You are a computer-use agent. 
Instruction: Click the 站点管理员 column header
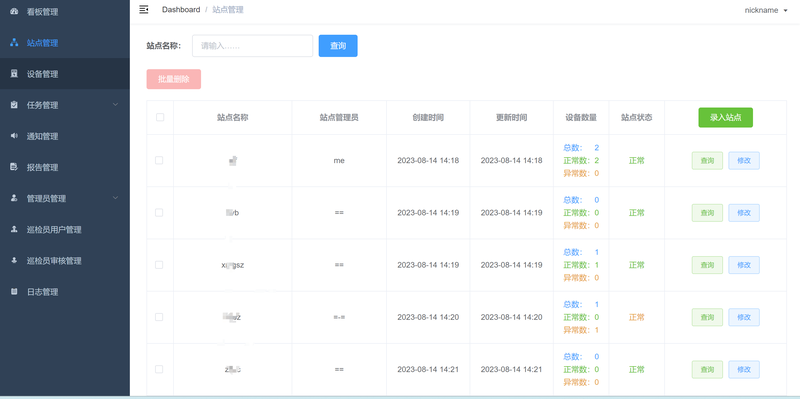point(339,117)
